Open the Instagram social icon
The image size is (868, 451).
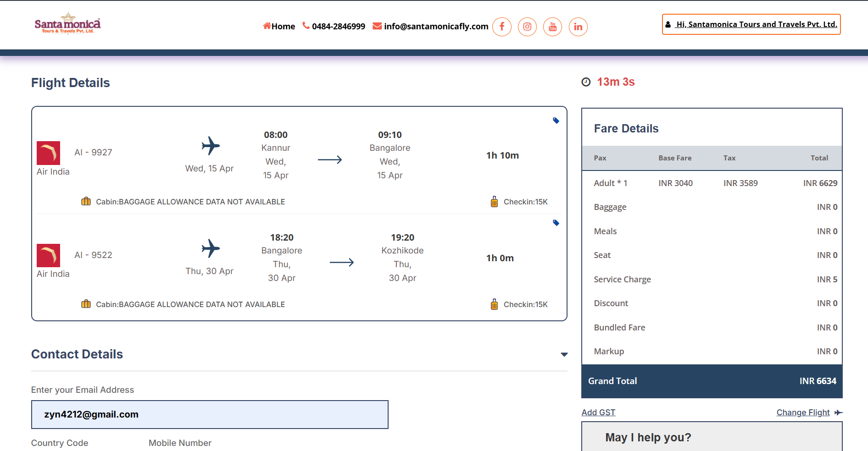pyautogui.click(x=527, y=27)
